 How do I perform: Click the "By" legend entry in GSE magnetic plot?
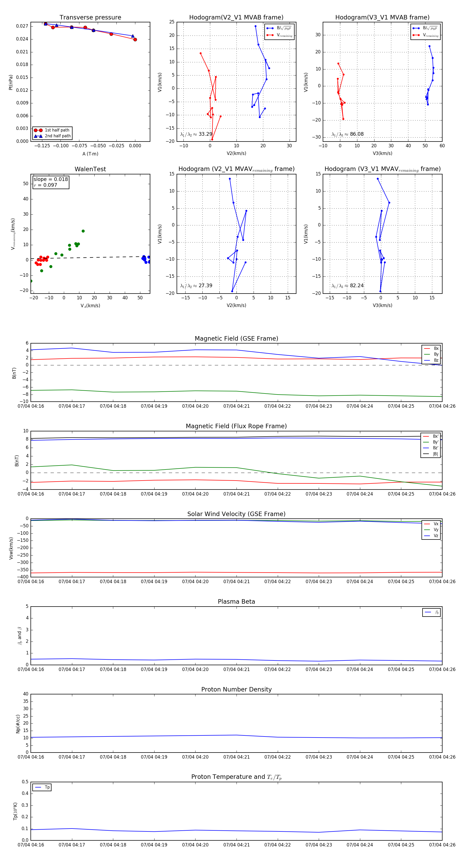point(431,355)
